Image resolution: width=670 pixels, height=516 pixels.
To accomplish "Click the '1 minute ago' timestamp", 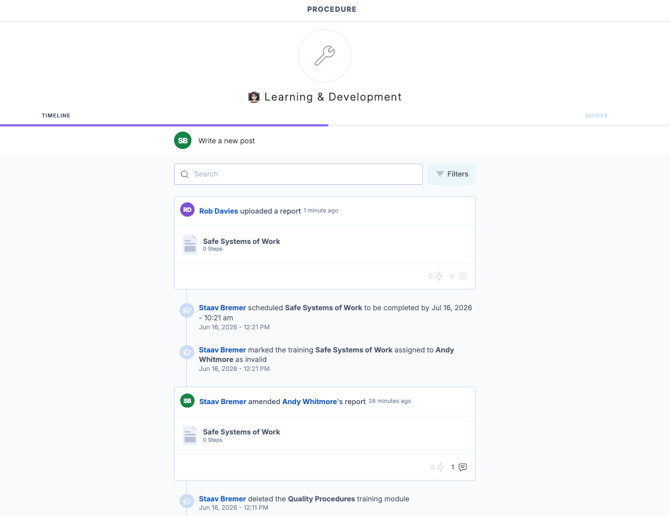I will tap(321, 211).
